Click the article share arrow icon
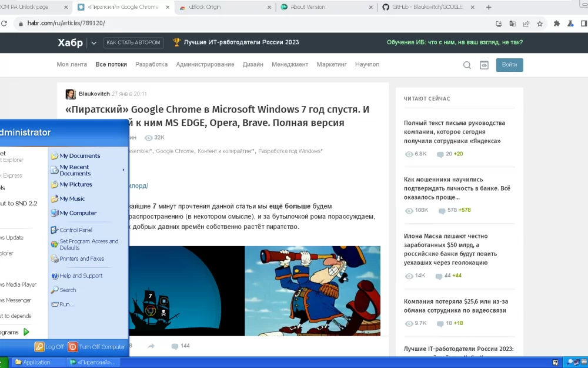This screenshot has width=588, height=368. point(151,346)
